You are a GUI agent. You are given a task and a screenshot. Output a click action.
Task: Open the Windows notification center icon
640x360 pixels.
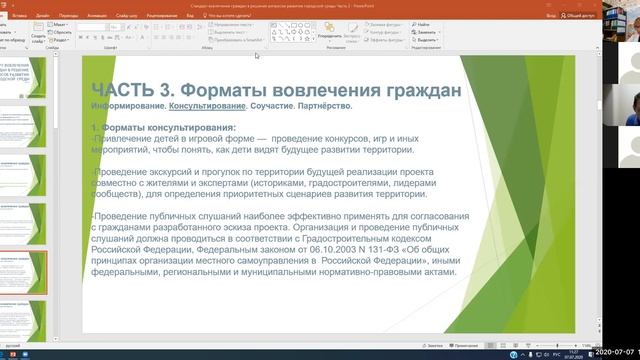pyautogui.click(x=591, y=355)
